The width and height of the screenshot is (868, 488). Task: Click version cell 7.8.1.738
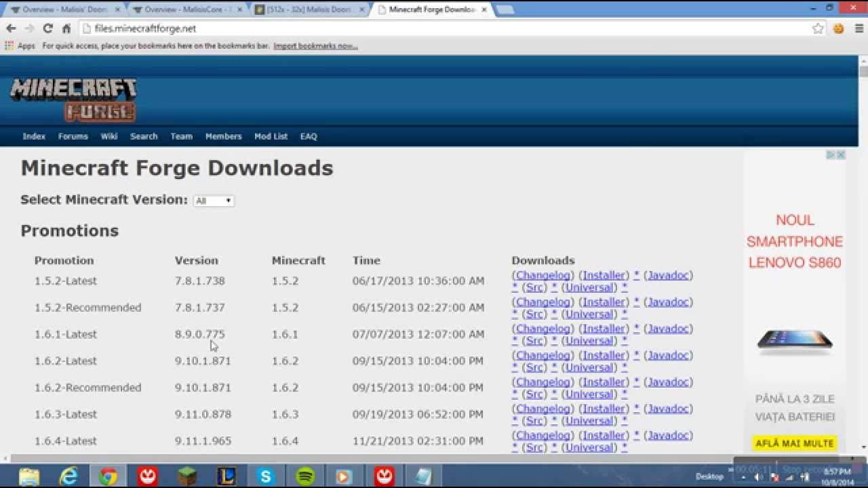199,281
